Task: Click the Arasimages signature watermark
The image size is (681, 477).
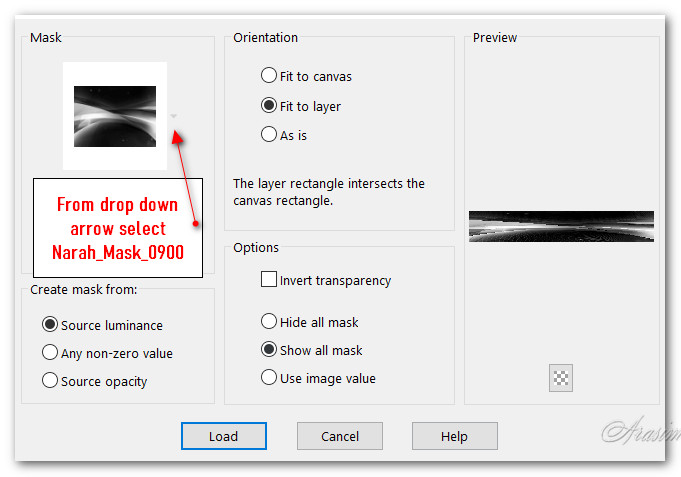Action: point(638,432)
